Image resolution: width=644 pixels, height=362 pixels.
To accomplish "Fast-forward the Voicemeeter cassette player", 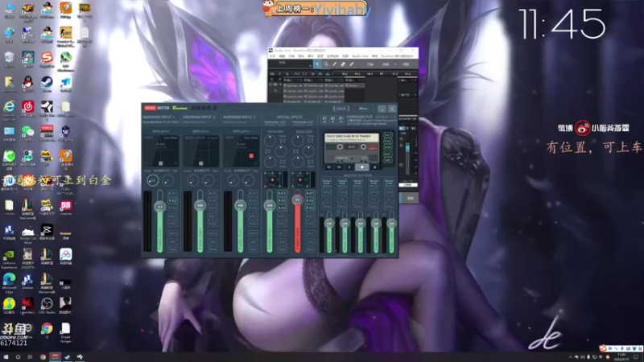I will pyautogui.click(x=339, y=167).
